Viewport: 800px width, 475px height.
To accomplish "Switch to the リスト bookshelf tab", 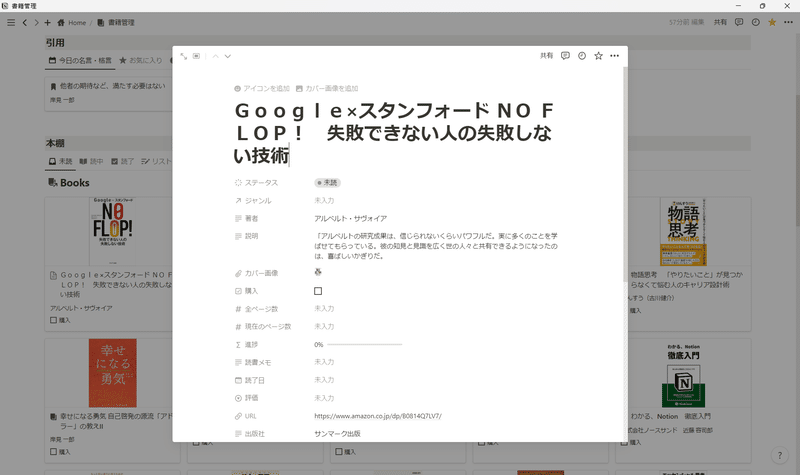I will tap(156, 161).
